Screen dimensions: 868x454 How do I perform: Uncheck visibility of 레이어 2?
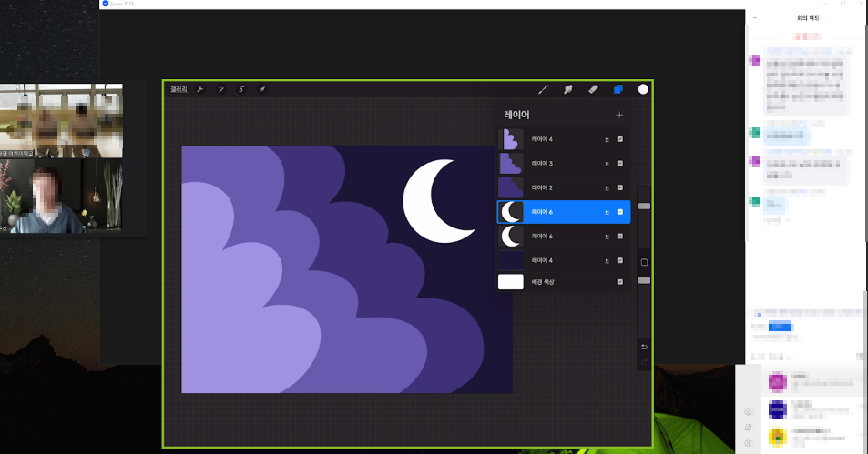pyautogui.click(x=620, y=187)
